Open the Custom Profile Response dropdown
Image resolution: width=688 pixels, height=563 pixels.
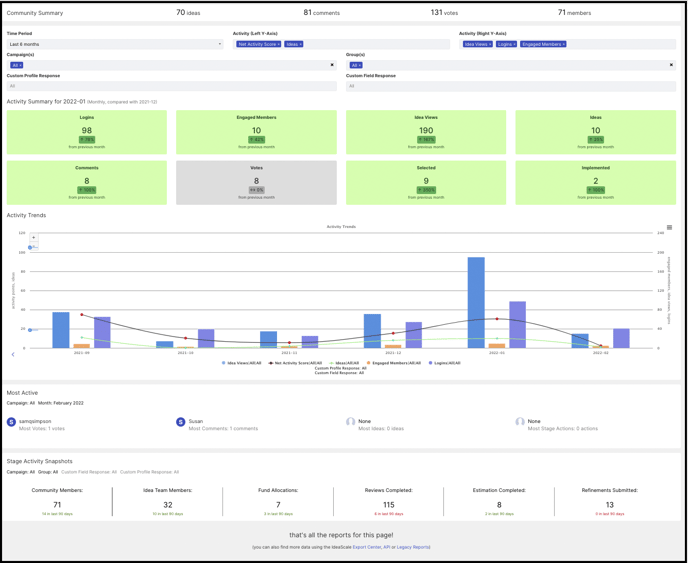point(172,86)
